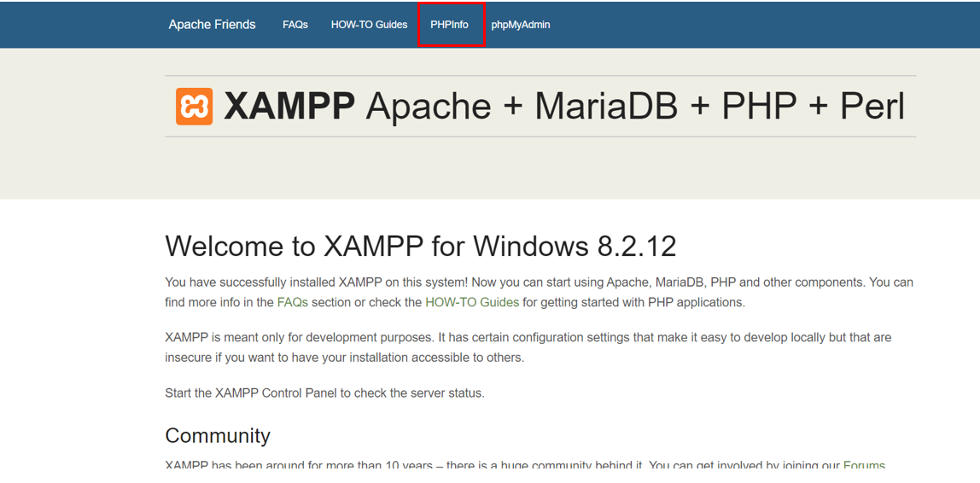Click the 'XAMPP is meant only for development' paragraph
Image resolution: width=980 pixels, height=483 pixels.
click(528, 347)
